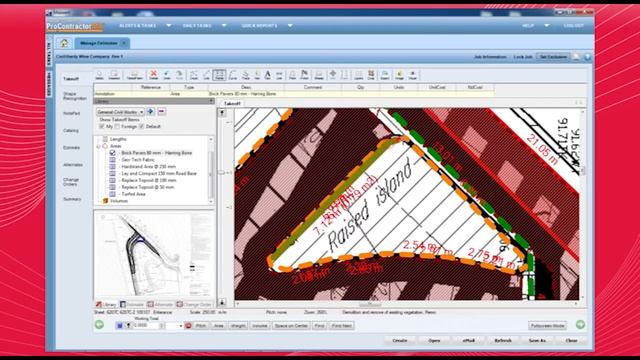
Task: Click the green forward arrow at bottom right
Action: 580,325
